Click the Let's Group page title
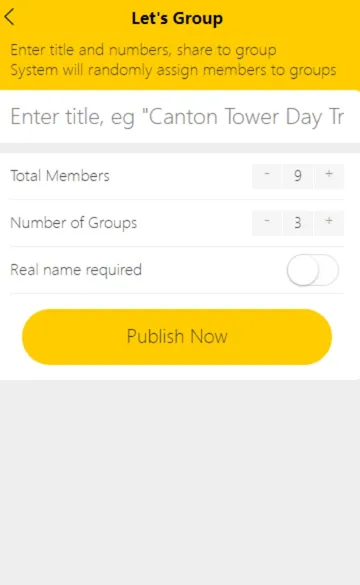The image size is (360, 585). [x=177, y=18]
